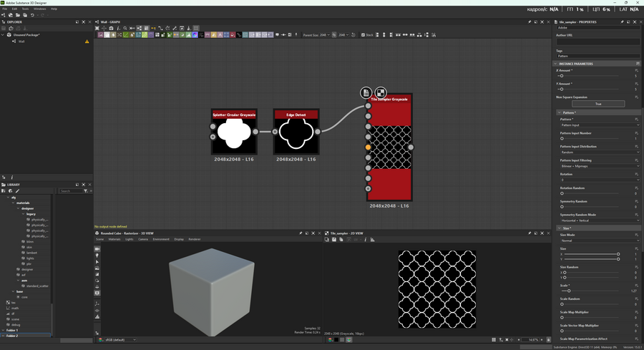The width and height of the screenshot is (644, 350).
Task: Open the Symmetry Random Mode dropdown
Action: 599,220
